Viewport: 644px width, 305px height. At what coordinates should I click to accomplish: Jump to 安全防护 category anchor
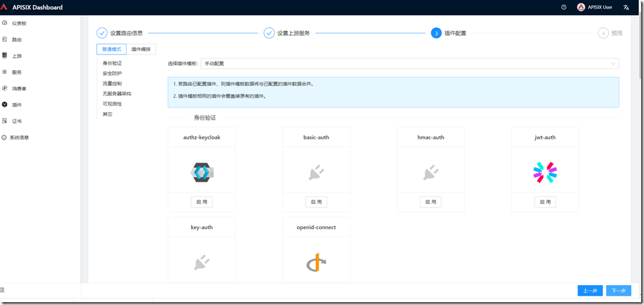pyautogui.click(x=112, y=73)
